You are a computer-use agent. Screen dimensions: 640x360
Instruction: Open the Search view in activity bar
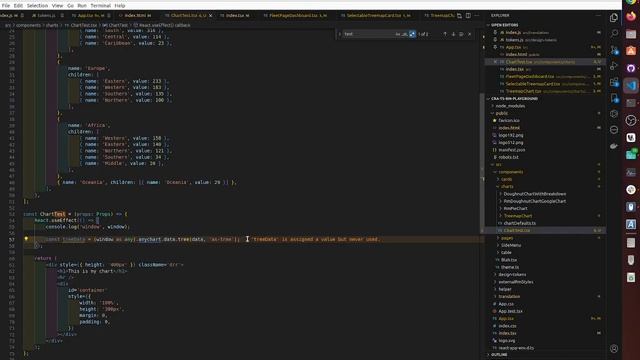614,33
